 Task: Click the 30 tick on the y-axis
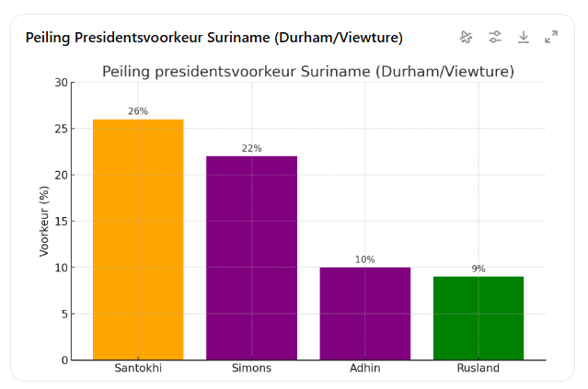click(x=61, y=83)
